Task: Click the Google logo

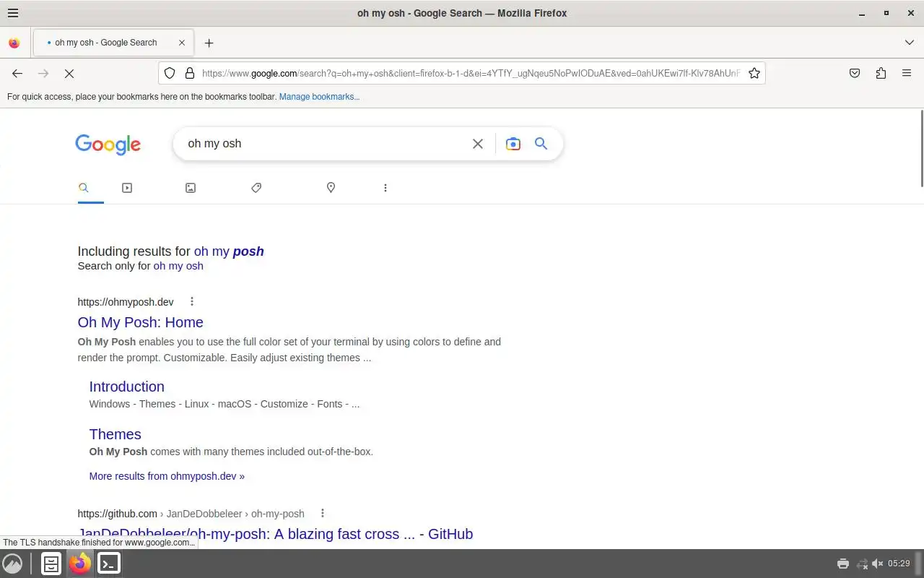Action: 108,144
